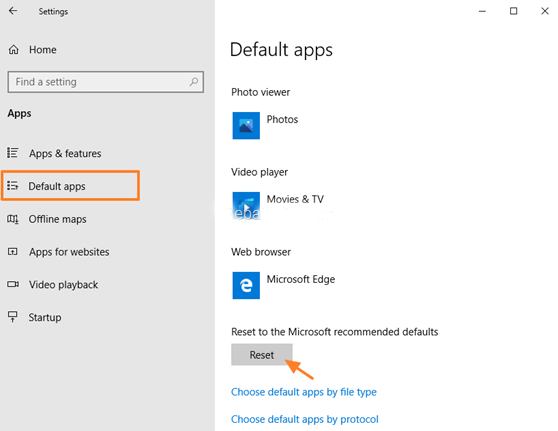Click the Web browser label

261,252
